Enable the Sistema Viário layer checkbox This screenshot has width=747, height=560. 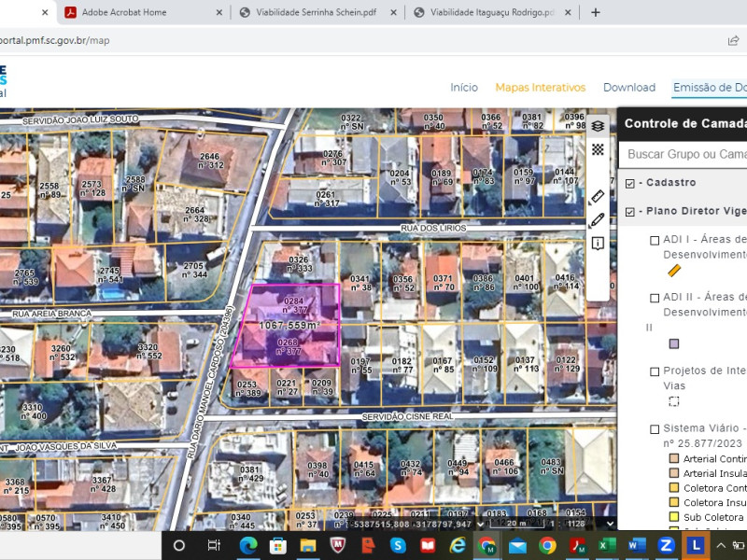pos(655,429)
